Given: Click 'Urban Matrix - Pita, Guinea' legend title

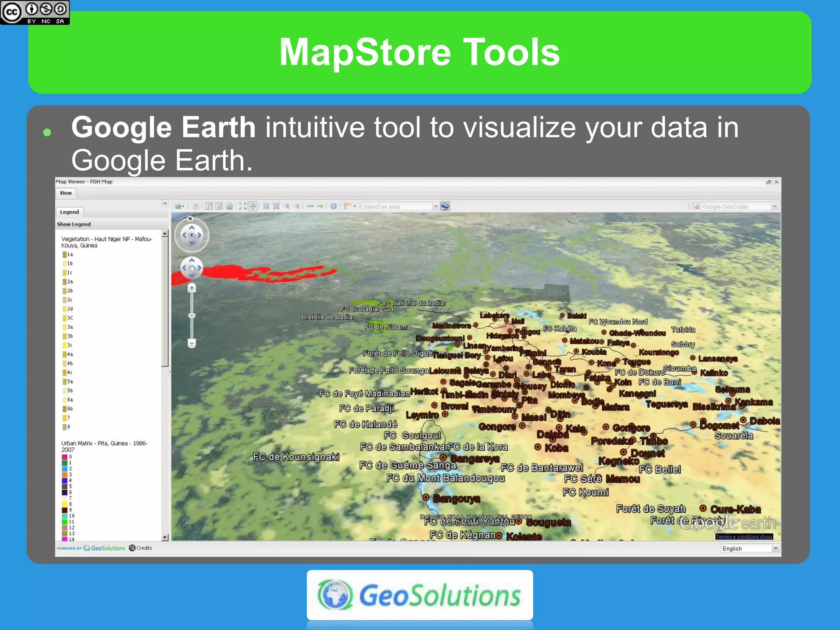Looking at the screenshot, I should (105, 447).
